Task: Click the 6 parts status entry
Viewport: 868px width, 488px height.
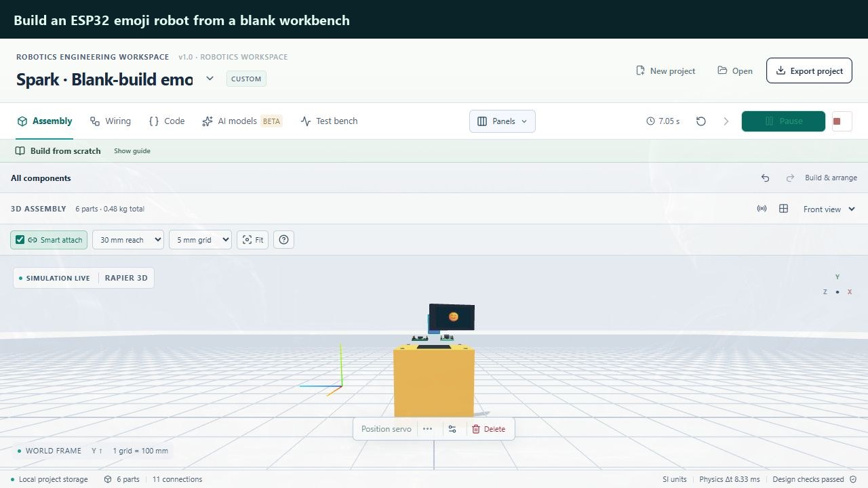Action: pyautogui.click(x=121, y=479)
